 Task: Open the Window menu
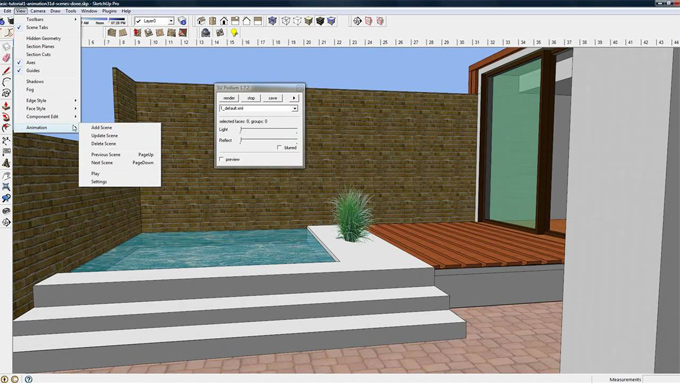(89, 11)
